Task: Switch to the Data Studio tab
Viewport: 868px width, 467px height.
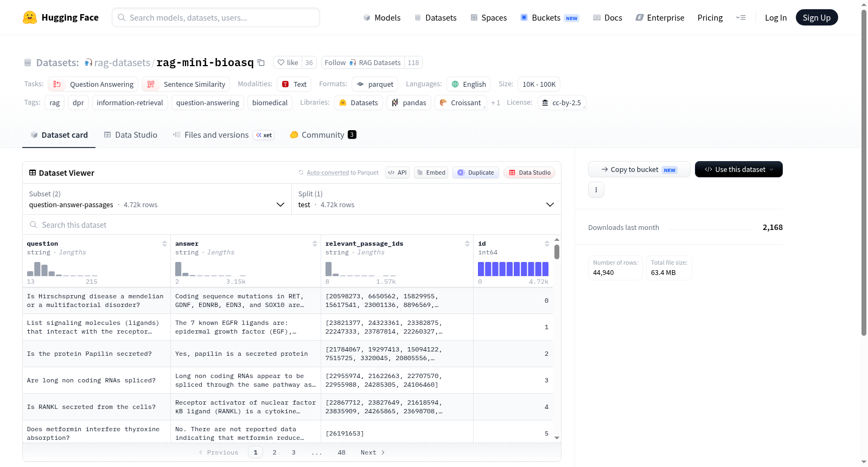Action: point(130,135)
